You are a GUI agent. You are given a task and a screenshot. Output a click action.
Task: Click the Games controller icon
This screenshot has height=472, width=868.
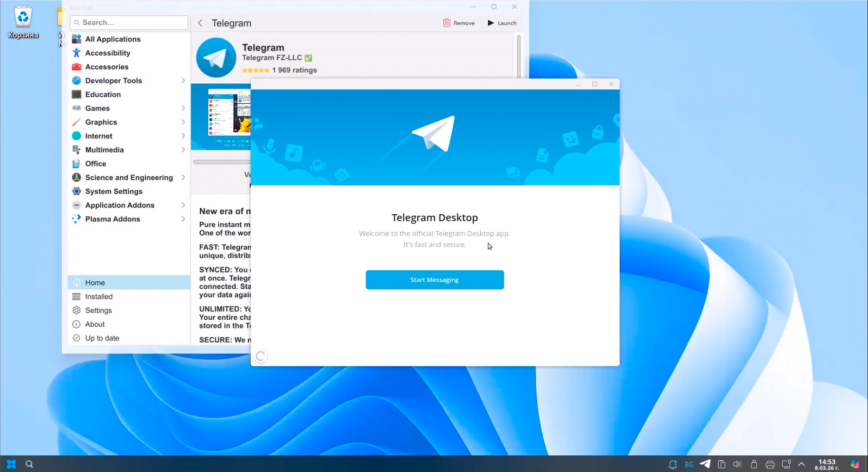pyautogui.click(x=76, y=108)
